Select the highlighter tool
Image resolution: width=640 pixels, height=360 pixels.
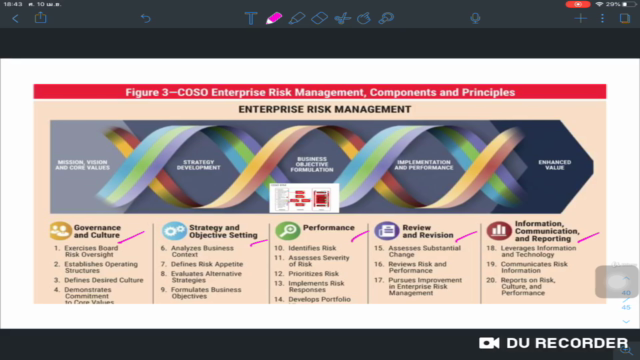tap(297, 18)
